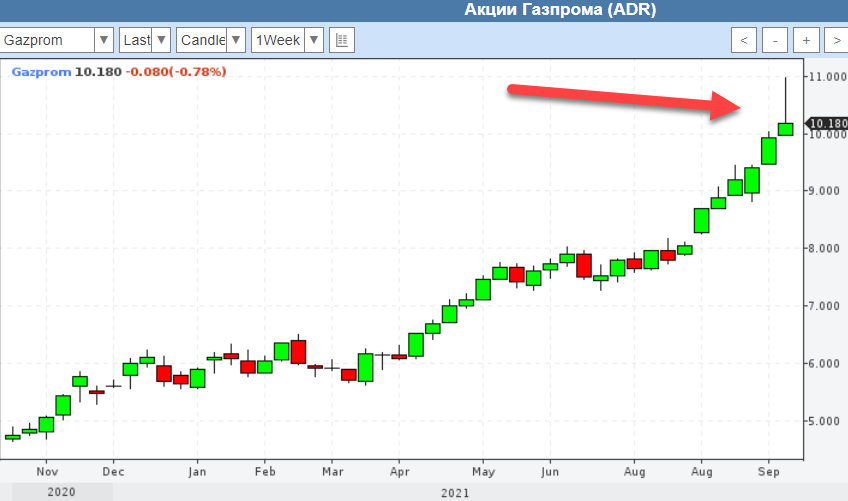The width and height of the screenshot is (848, 501).
Task: Click the Sep label on time axis
Action: click(768, 470)
